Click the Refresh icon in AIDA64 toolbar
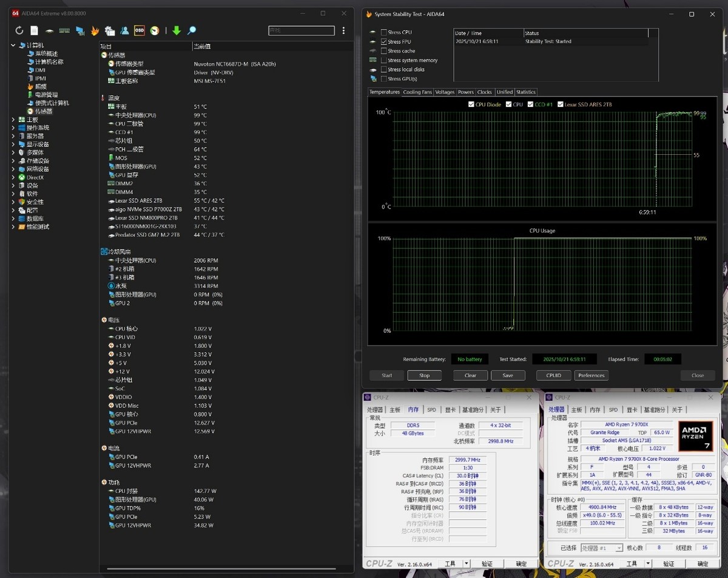Screen dimensions: 728x578 (19, 30)
